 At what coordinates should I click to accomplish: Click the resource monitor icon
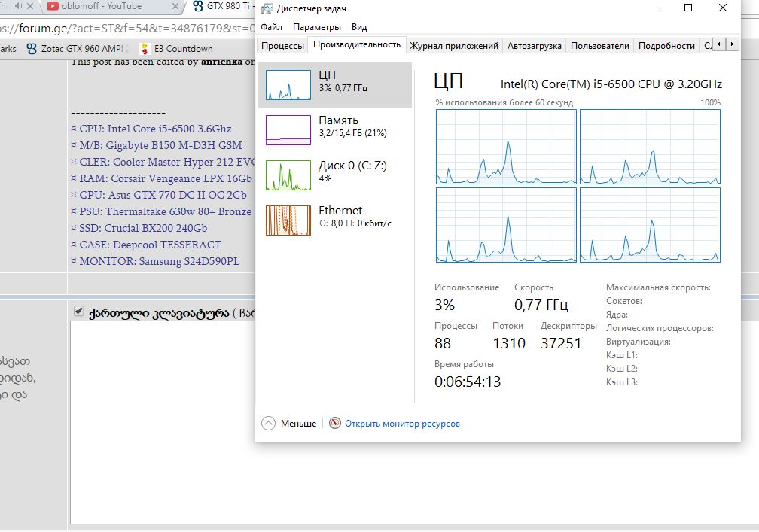(335, 424)
